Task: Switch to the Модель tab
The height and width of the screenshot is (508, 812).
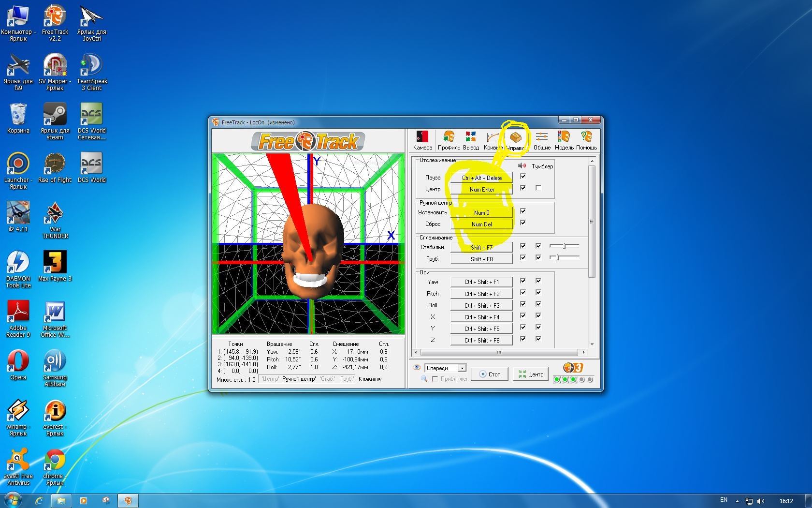Action: (564, 140)
